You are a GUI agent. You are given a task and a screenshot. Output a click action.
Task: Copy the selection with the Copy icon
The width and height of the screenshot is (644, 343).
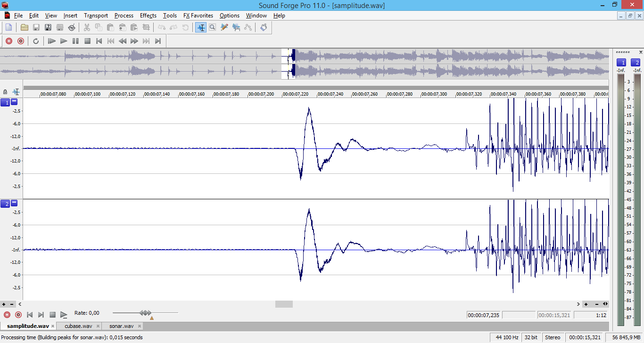point(99,27)
